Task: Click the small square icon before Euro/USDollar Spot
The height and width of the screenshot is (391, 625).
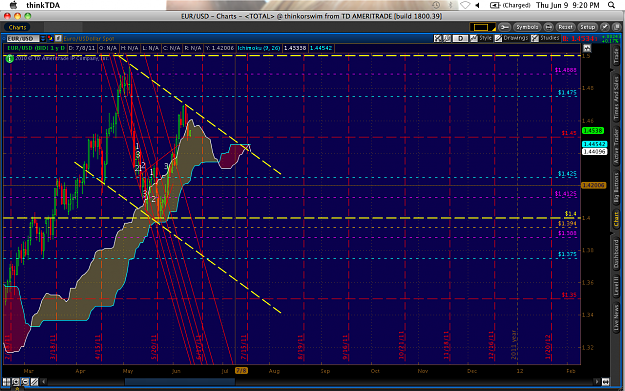Action: point(58,39)
